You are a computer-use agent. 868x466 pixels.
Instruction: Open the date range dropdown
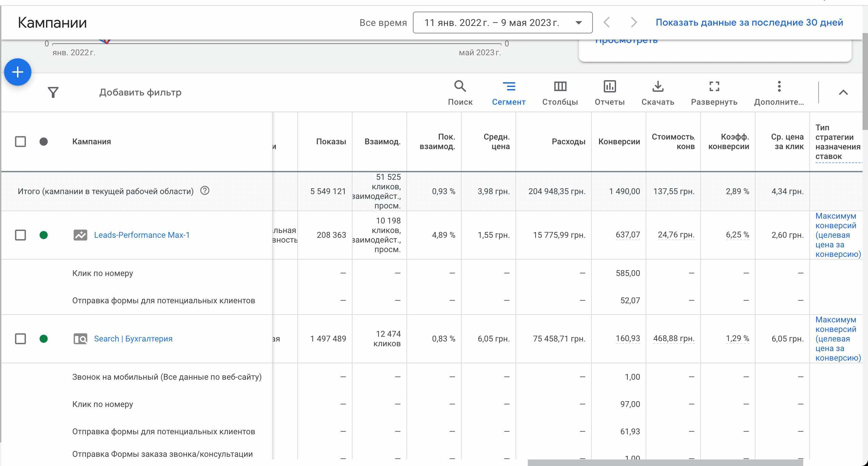[503, 23]
